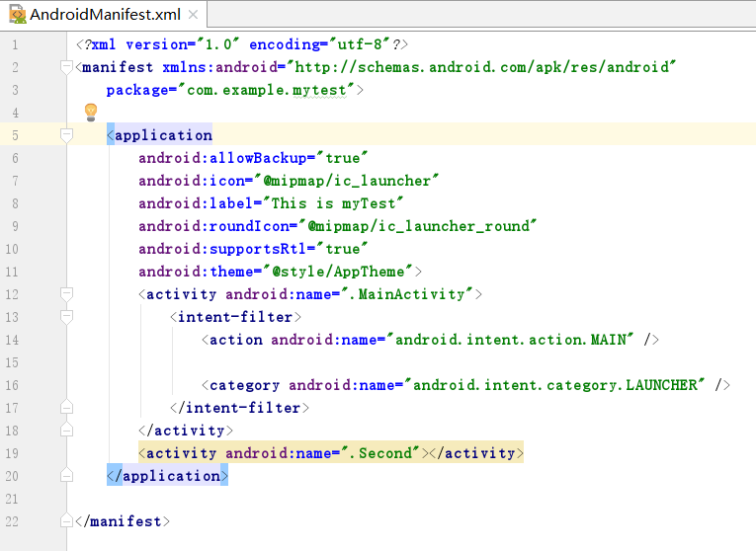
Task: Click the label value "This is myTest"
Action: coord(333,203)
